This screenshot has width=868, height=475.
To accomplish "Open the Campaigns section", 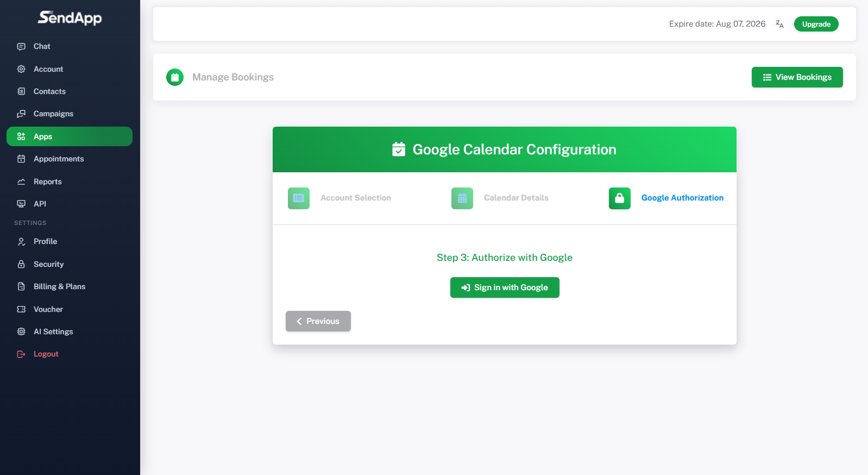I will [70, 114].
